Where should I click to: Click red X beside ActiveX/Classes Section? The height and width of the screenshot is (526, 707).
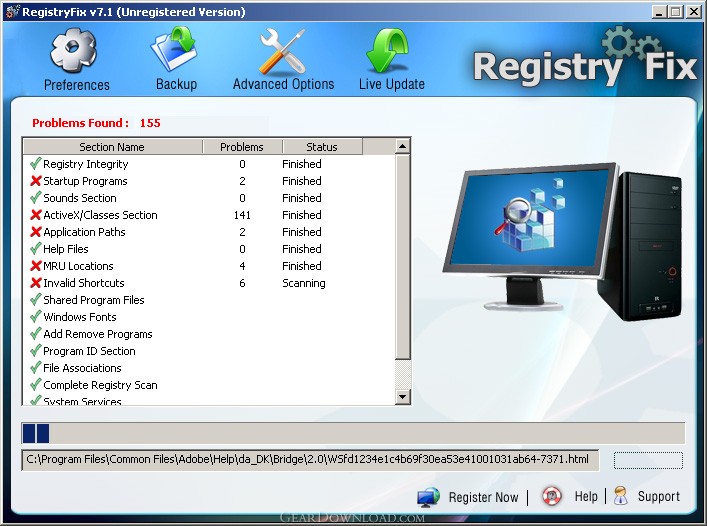coord(36,215)
